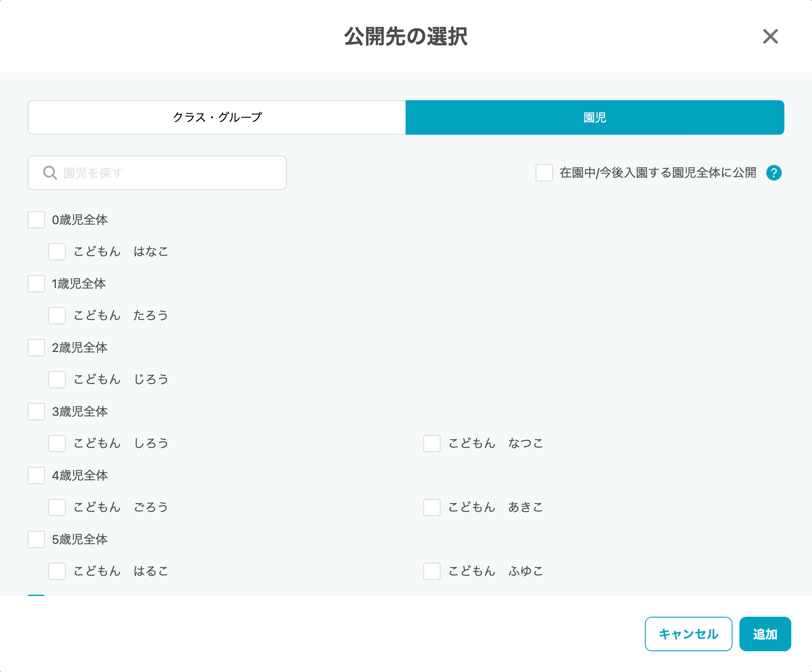This screenshot has width=812, height=672.
Task: Check the 3歳児全体 checkbox
Action: pos(36,412)
